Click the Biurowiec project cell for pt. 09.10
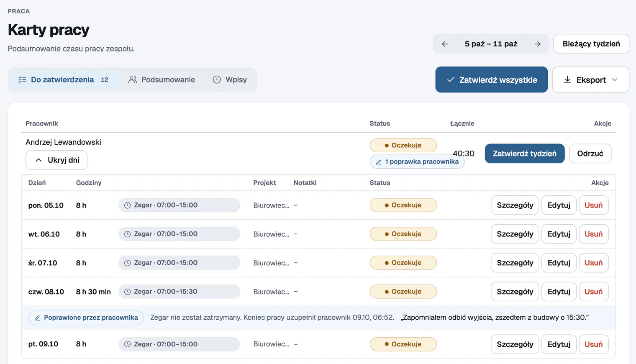This screenshot has width=636, height=364. point(271,344)
